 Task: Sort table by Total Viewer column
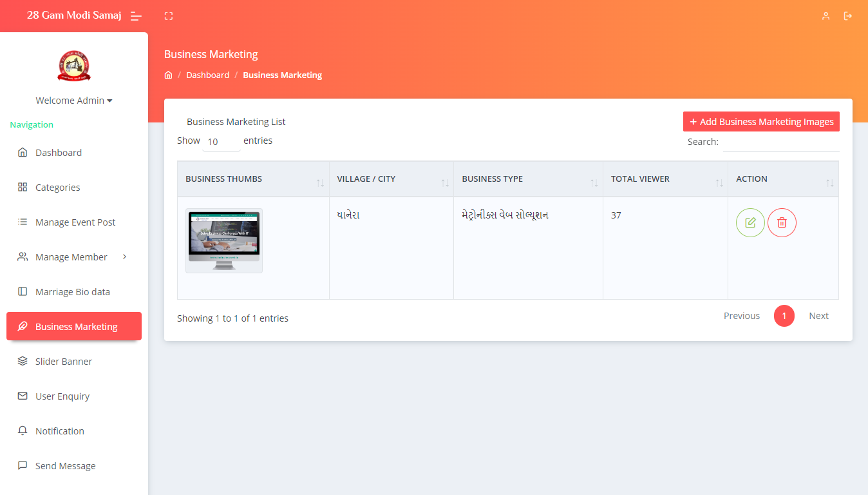(665, 179)
